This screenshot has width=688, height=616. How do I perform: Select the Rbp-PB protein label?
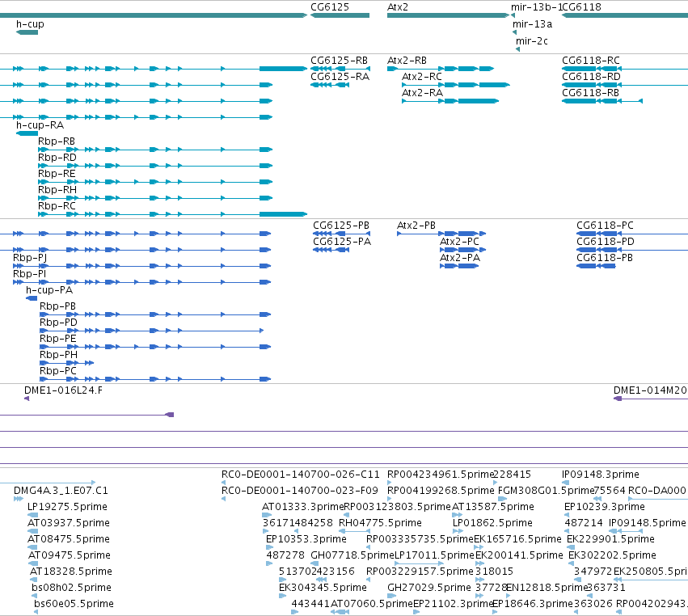[58, 306]
